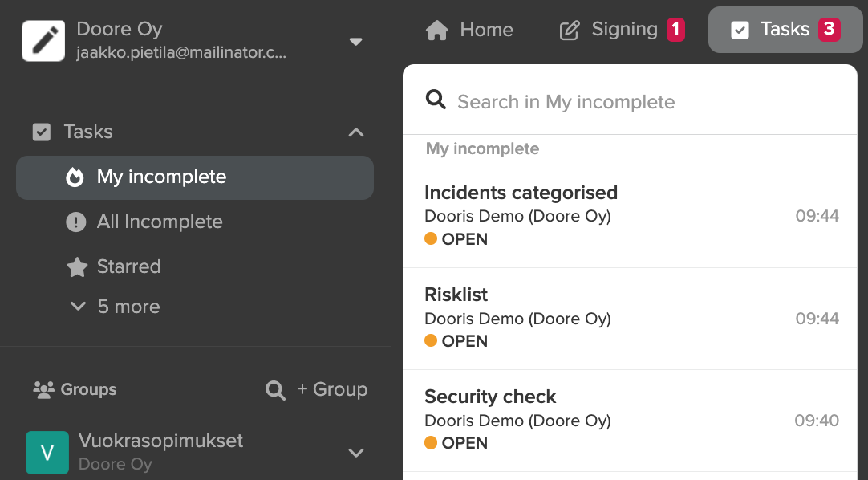The image size is (868, 480).
Task: Click the star icon beside Starred
Action: 77,266
